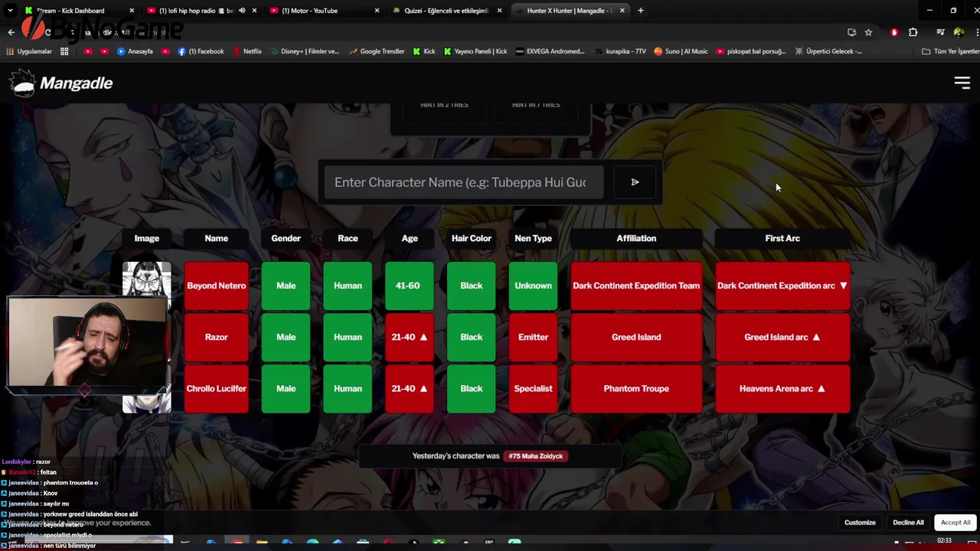Viewport: 980px width, 551px height.
Task: Open the Uygulamalar apps bookmark
Action: tap(29, 51)
